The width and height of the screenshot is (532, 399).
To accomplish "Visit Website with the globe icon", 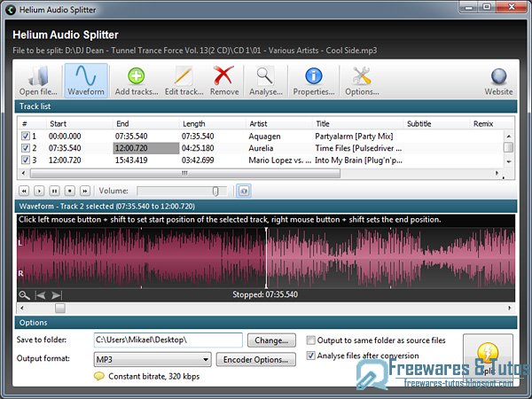I will 498,81.
